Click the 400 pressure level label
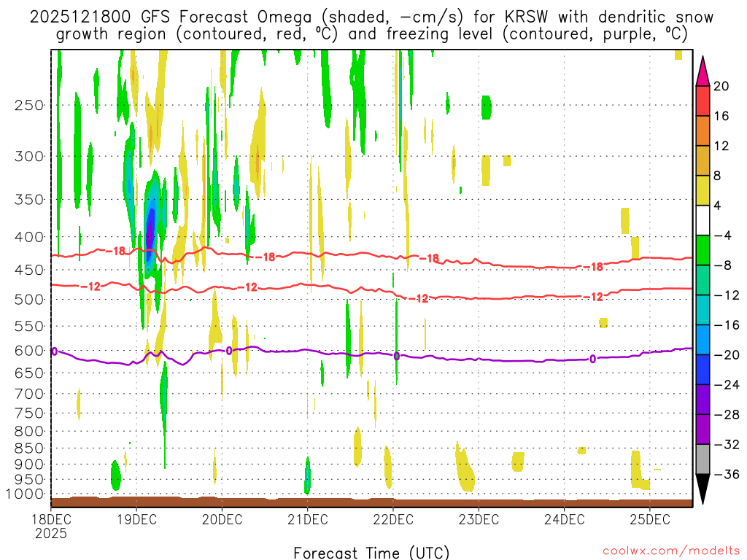 29,237
